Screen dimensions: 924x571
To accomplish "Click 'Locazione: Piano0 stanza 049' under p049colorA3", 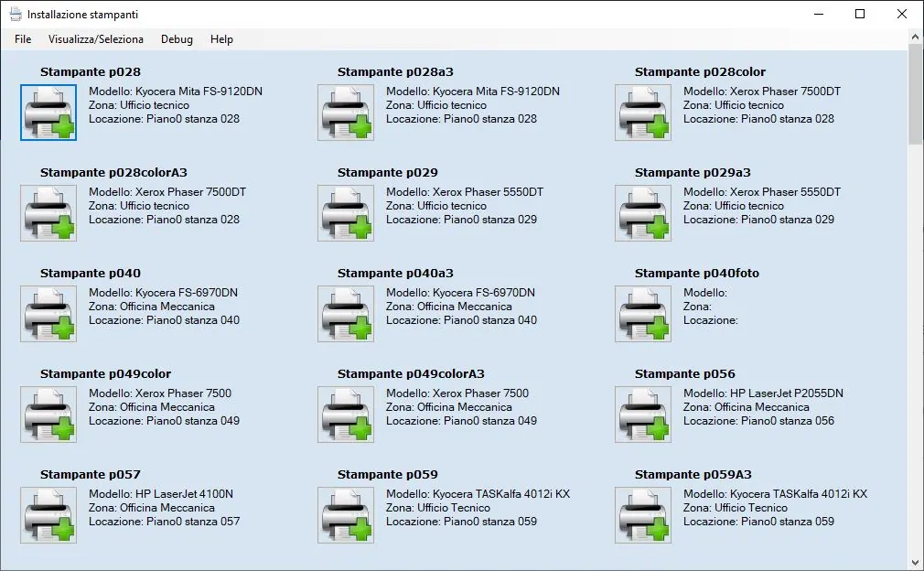I will click(461, 421).
